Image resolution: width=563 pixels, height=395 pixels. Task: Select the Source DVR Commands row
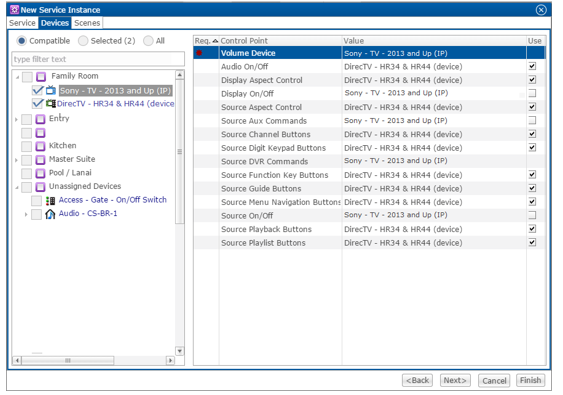[x=369, y=161]
